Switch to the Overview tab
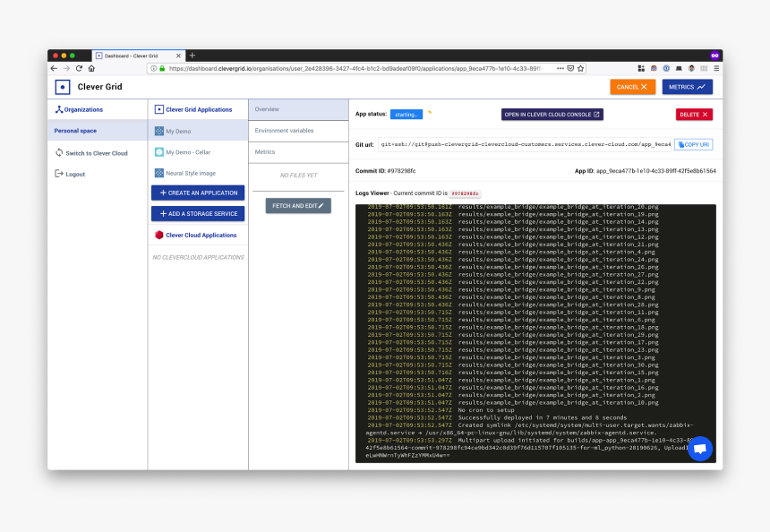The height and width of the screenshot is (532, 770). 298,109
